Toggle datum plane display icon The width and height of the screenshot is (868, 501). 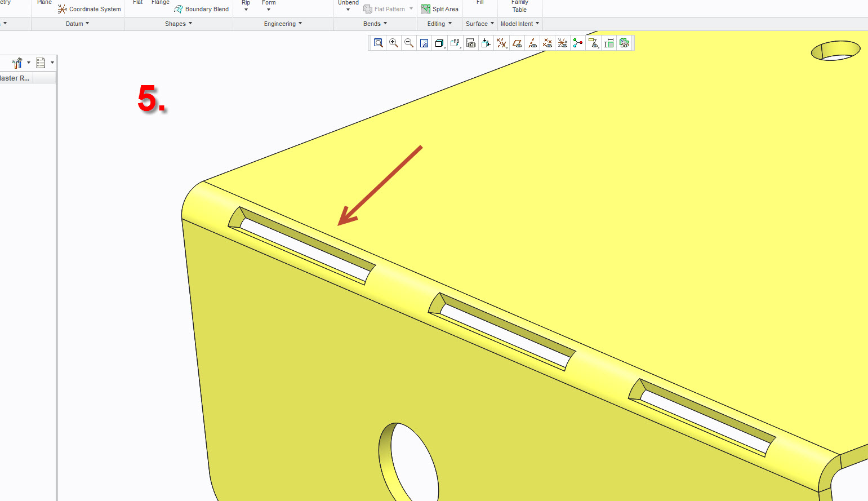tap(517, 43)
